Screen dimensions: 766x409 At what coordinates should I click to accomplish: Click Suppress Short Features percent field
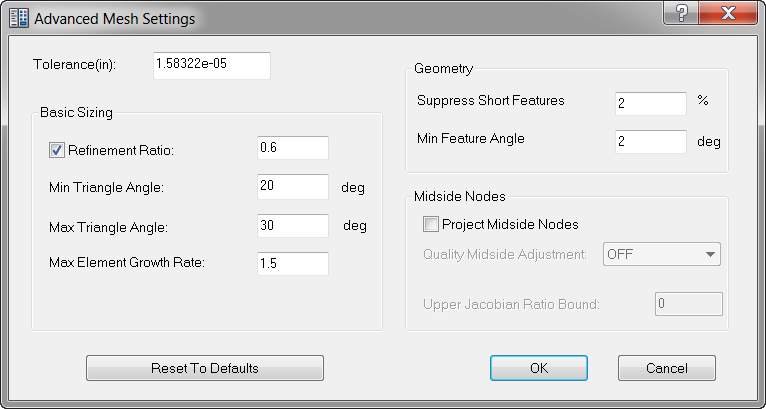650,103
